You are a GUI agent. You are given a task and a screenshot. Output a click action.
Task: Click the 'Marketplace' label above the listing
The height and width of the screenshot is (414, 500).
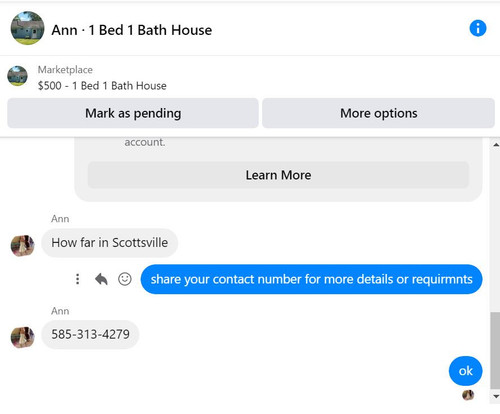[x=65, y=70]
